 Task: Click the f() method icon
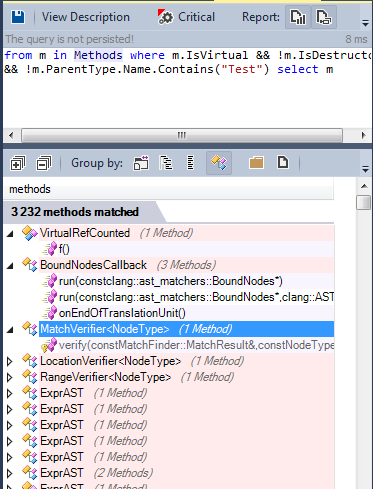point(50,249)
